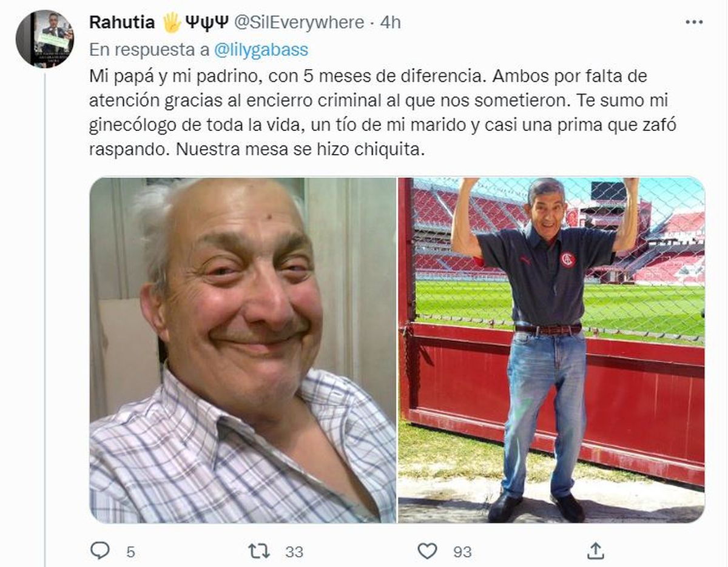Click the 93 likes count
The image size is (728, 567).
pyautogui.click(x=462, y=552)
